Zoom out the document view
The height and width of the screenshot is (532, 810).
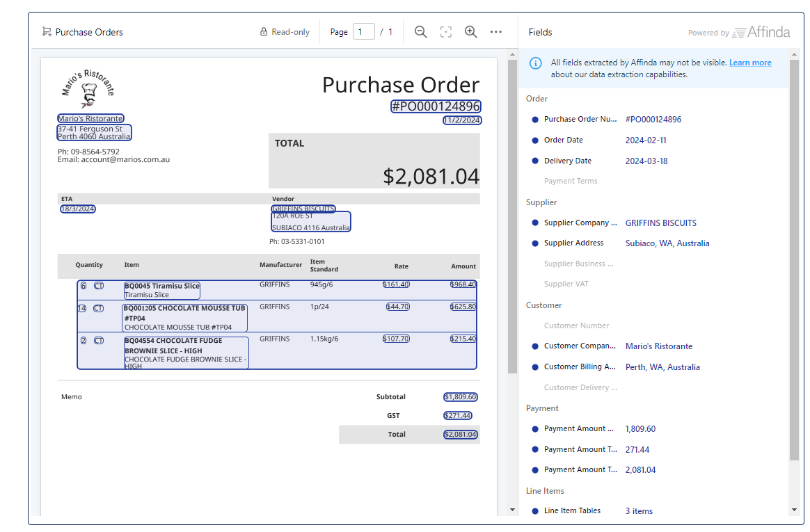click(x=420, y=32)
